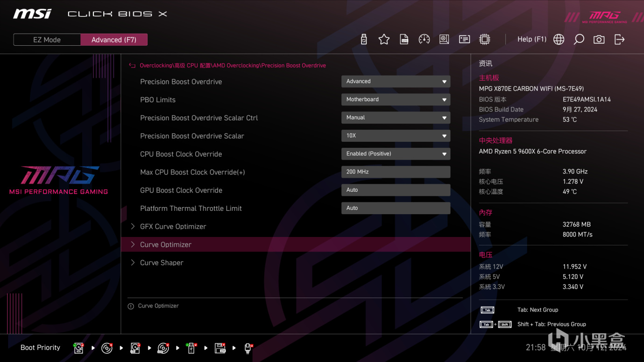Open the M-Flash USB update icon
Image resolution: width=644 pixels, height=362 pixels.
click(364, 40)
